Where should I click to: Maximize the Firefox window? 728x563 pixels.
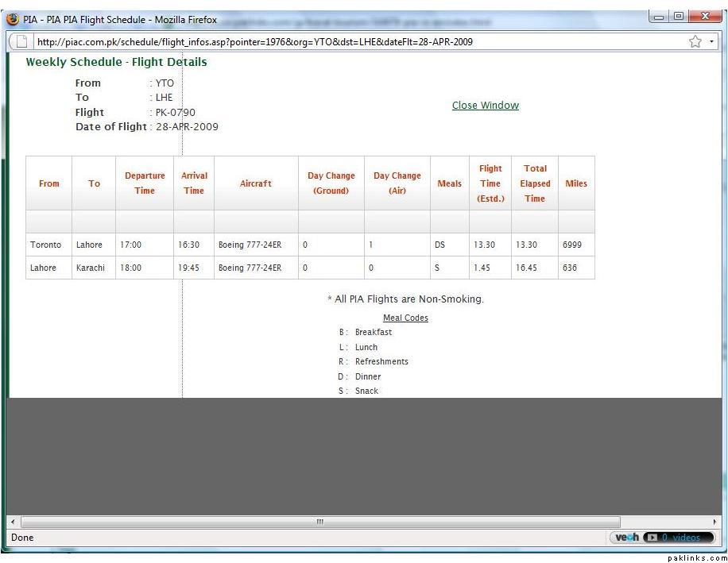point(679,16)
